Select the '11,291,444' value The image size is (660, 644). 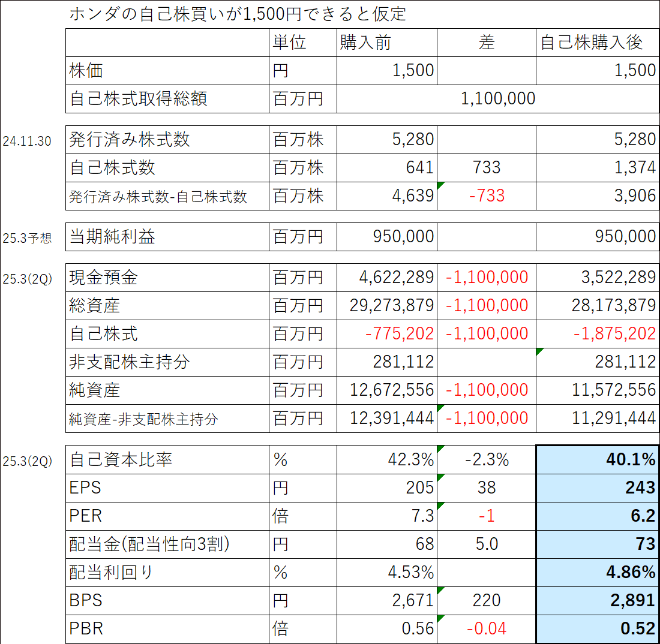pos(614,418)
